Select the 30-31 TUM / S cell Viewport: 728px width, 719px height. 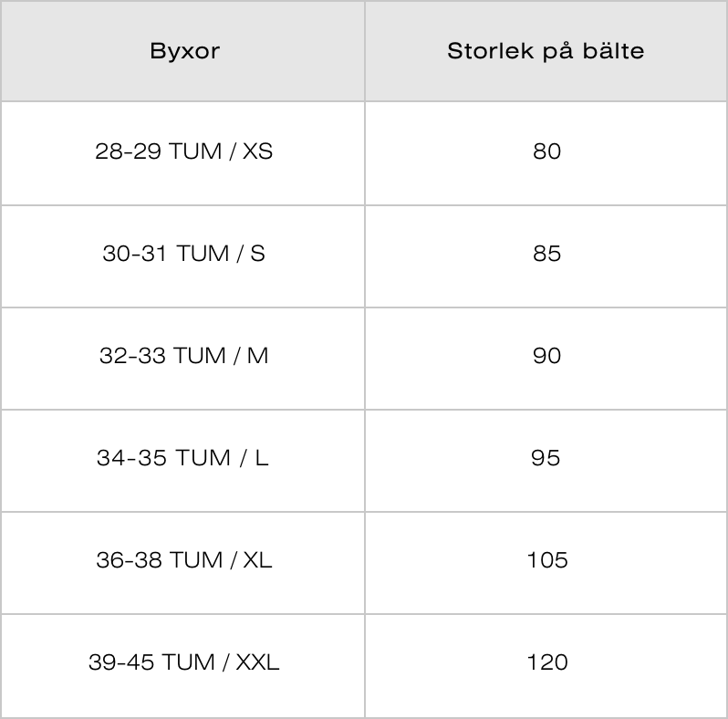coord(183,255)
